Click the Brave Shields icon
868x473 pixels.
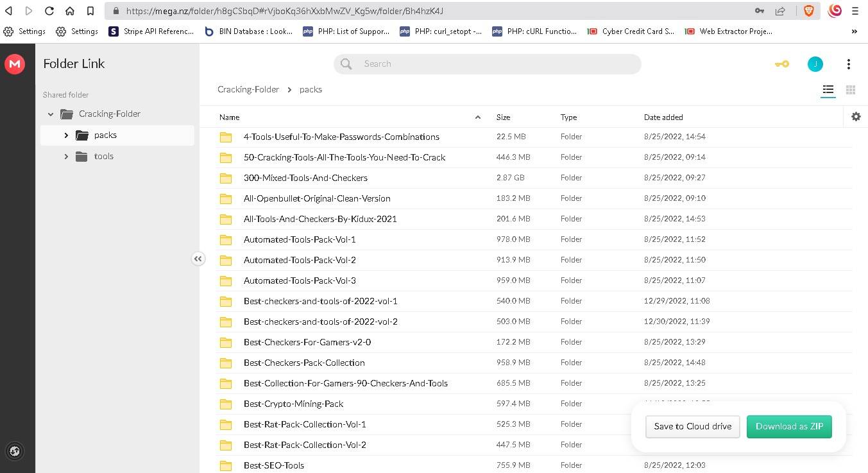[x=809, y=11]
